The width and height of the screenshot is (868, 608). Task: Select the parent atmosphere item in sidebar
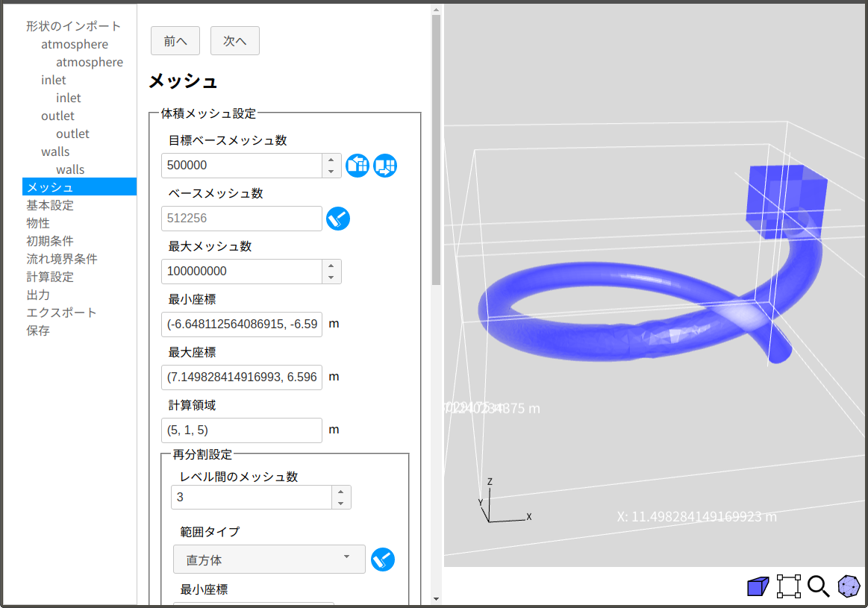[x=75, y=44]
